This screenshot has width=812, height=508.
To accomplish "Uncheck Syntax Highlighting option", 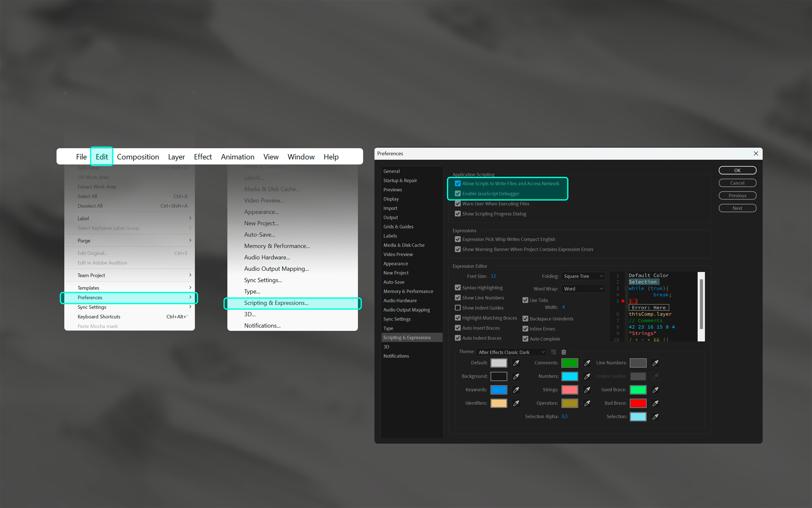I will click(x=458, y=288).
